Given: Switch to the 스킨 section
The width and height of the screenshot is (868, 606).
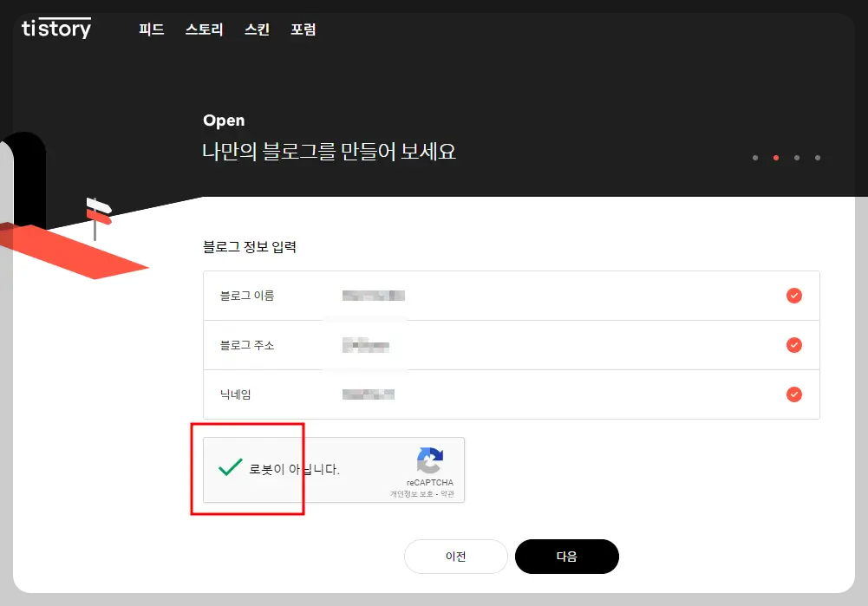Looking at the screenshot, I should point(256,29).
